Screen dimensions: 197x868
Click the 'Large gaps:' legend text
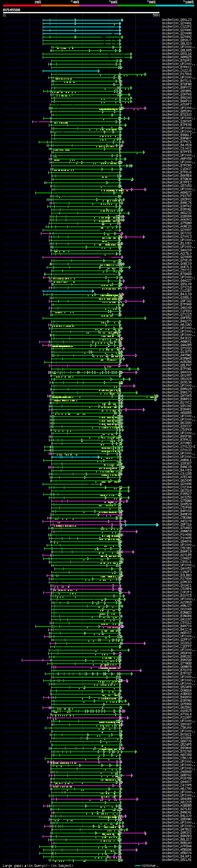point(13,866)
